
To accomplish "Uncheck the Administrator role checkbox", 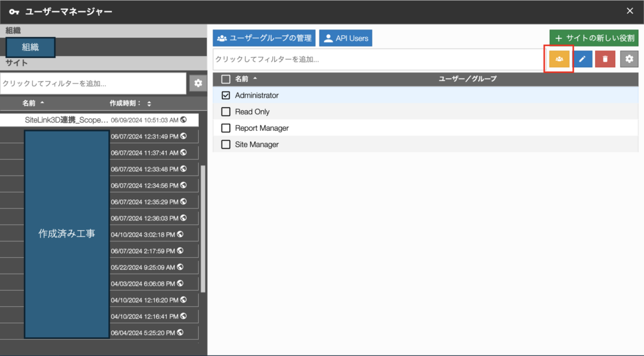I will pyautogui.click(x=226, y=96).
